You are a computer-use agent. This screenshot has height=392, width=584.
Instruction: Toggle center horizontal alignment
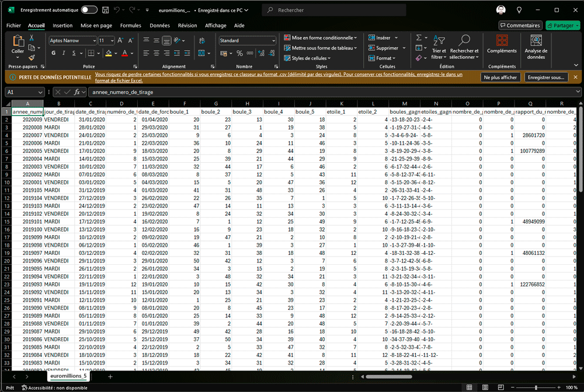point(157,53)
